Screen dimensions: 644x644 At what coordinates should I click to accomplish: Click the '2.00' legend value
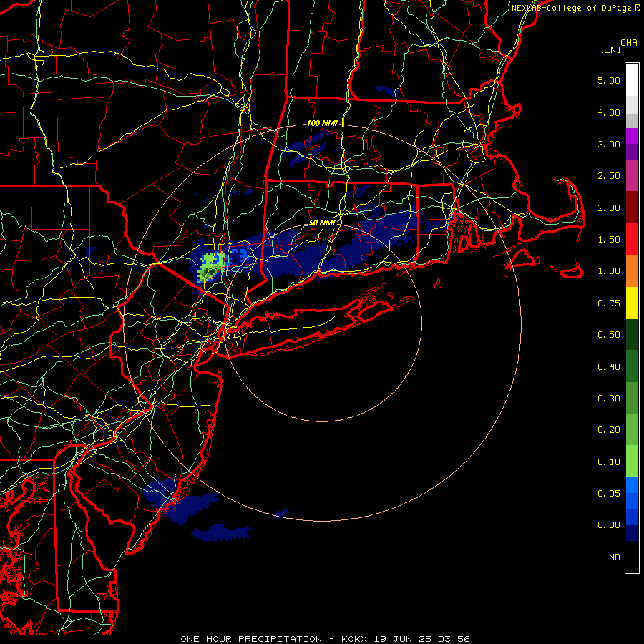(x=609, y=208)
